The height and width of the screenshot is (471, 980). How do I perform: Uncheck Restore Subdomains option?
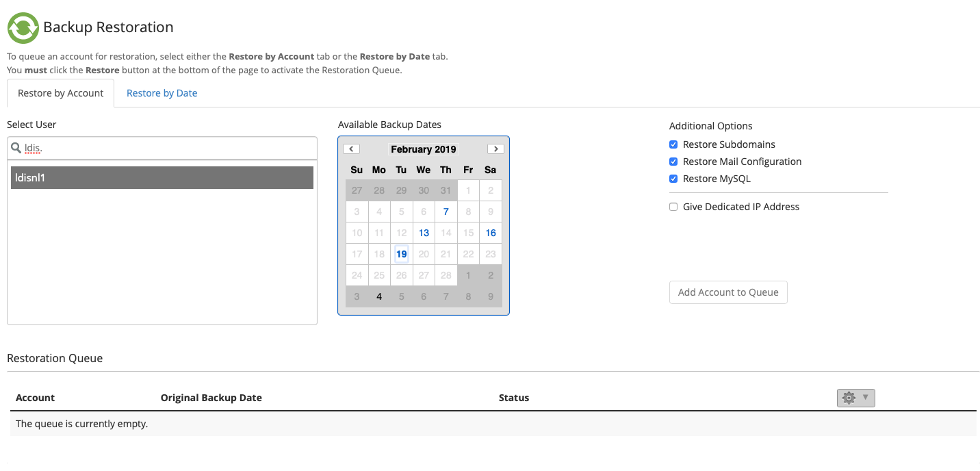(x=673, y=144)
